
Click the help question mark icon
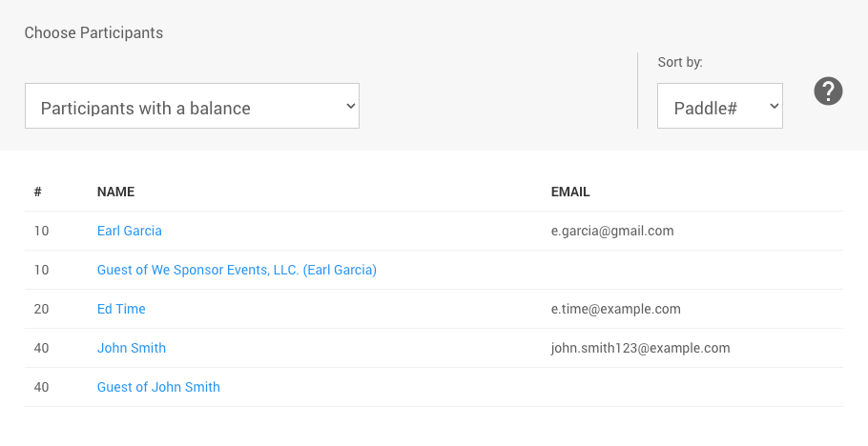[x=828, y=91]
